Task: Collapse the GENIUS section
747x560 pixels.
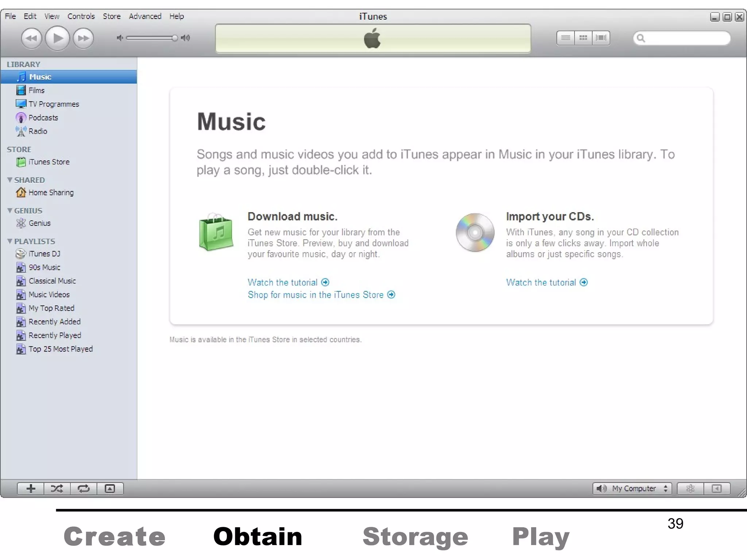Action: tap(10, 210)
